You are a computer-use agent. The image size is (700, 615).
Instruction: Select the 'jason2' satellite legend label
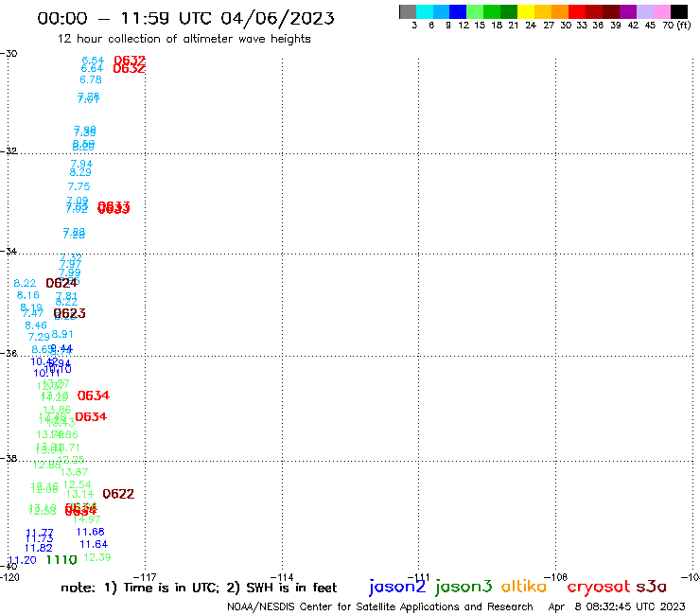[397, 587]
